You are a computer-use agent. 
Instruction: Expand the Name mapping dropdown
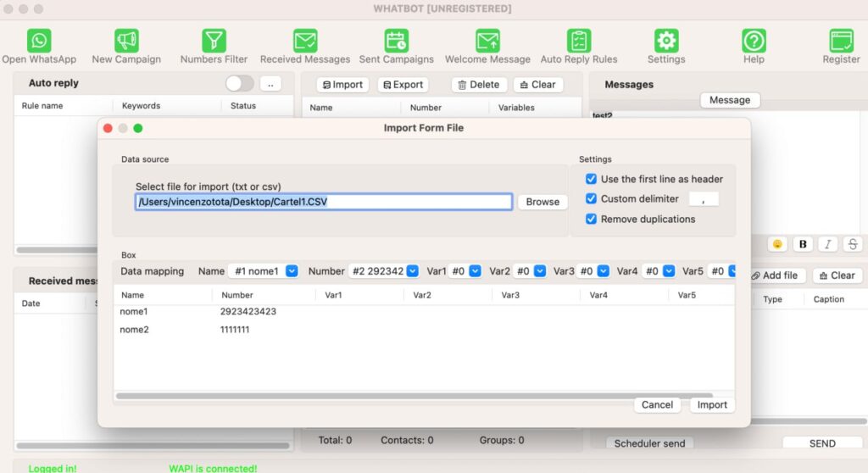292,271
